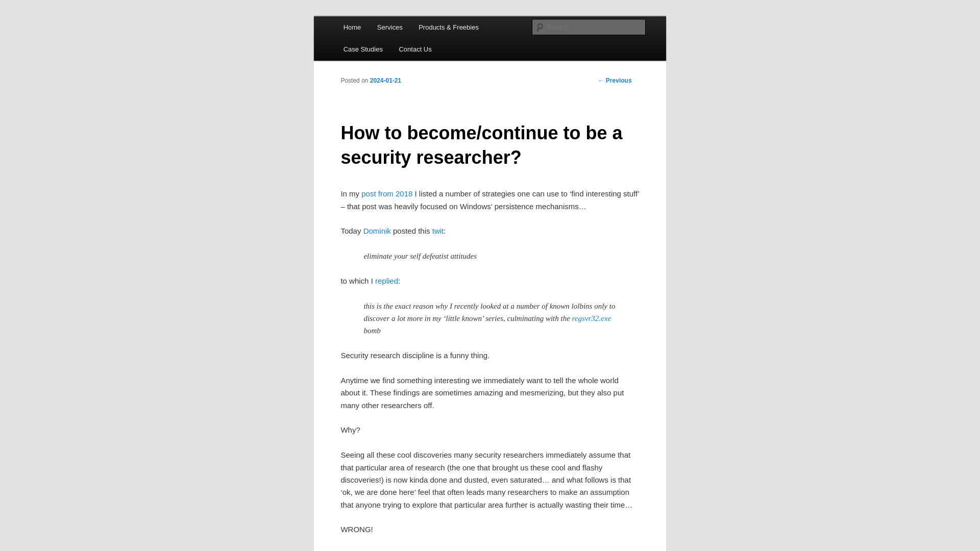Click the twit reference link

tap(437, 231)
